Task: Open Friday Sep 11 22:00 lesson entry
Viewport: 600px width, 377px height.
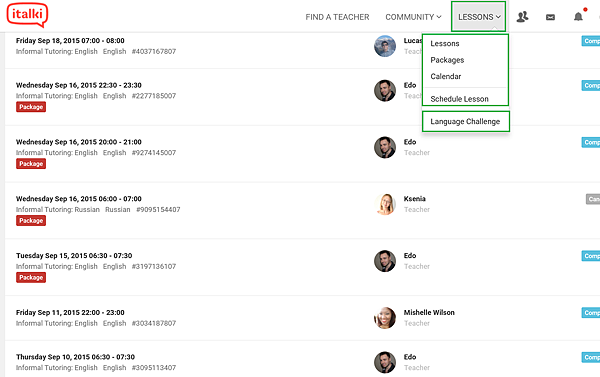Action: 70,313
